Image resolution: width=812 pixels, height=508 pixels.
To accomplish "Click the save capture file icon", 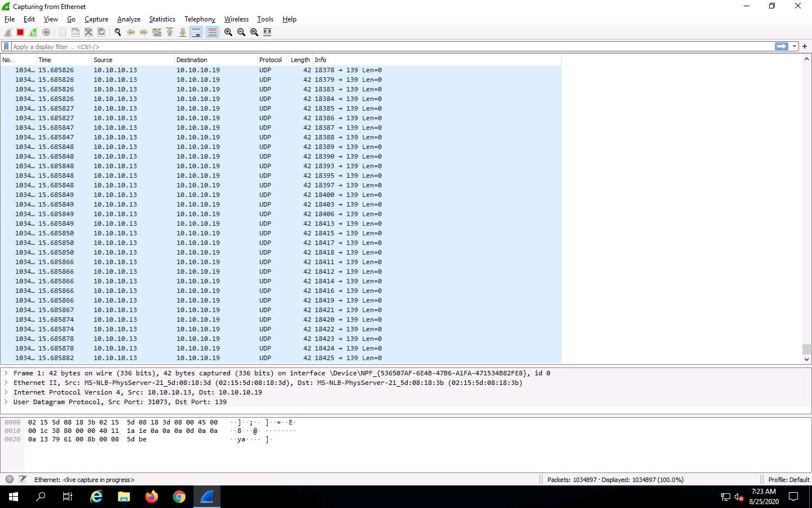I will click(76, 32).
